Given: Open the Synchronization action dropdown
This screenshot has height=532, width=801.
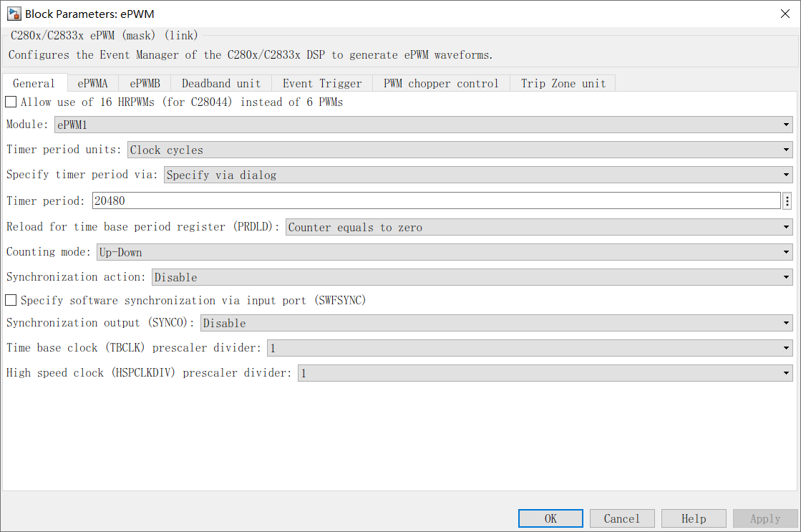Looking at the screenshot, I should (x=472, y=277).
